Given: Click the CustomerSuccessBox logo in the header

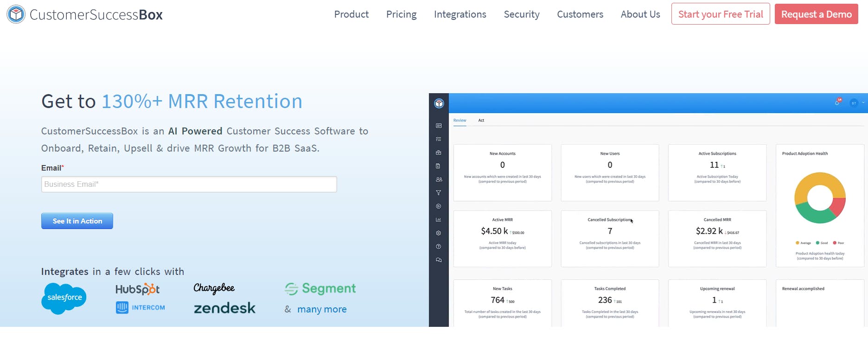Looking at the screenshot, I should pyautogui.click(x=85, y=14).
